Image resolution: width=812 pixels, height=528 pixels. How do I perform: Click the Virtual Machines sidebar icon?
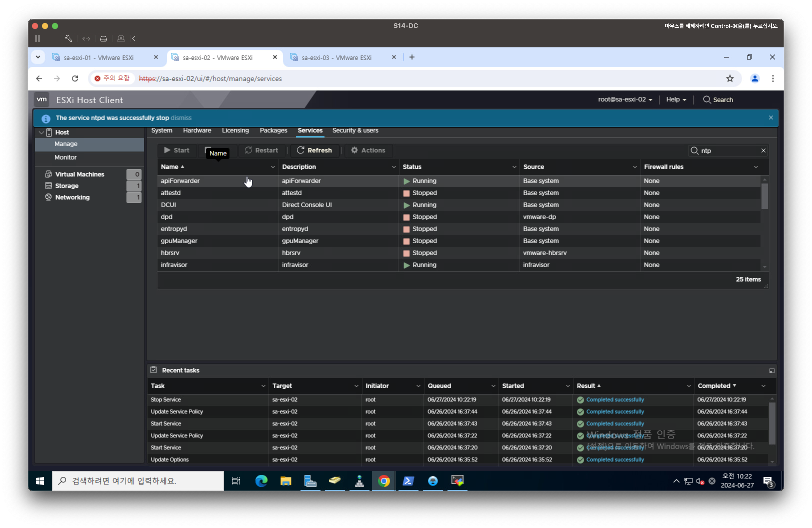pyautogui.click(x=48, y=174)
